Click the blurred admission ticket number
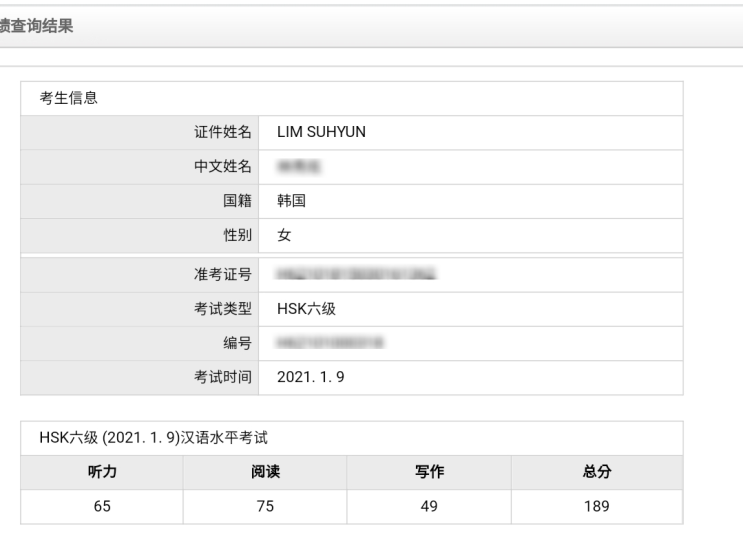The height and width of the screenshot is (559, 743). tap(356, 274)
